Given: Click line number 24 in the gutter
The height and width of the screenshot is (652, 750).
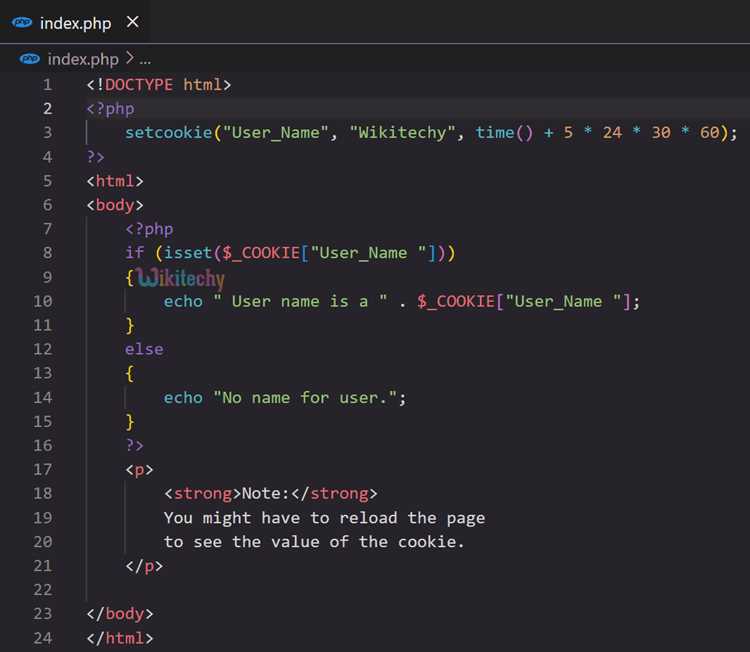Looking at the screenshot, I should click(x=43, y=638).
